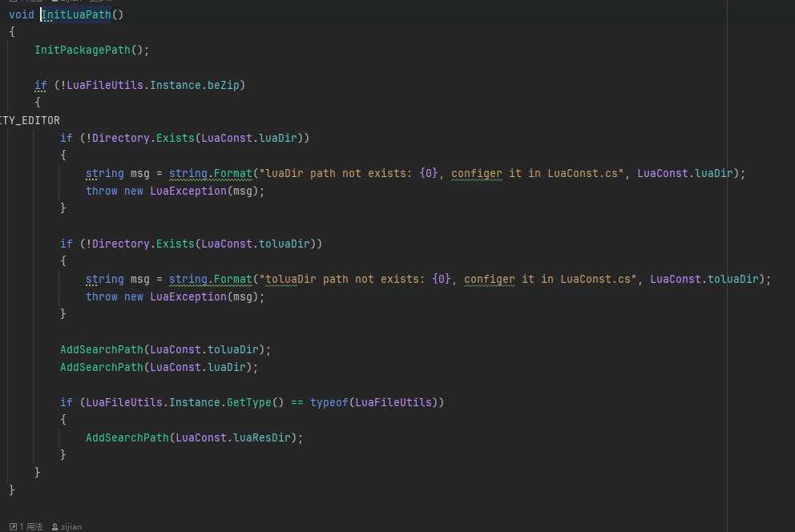Screen dimensions: 795x532
Task: Click 'configer' in the toluaDir error message
Action: pos(490,279)
